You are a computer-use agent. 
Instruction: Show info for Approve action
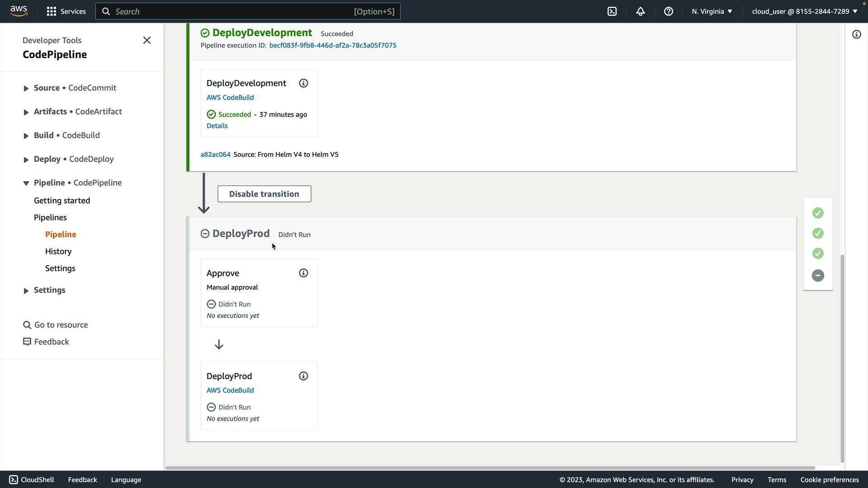[x=303, y=273]
